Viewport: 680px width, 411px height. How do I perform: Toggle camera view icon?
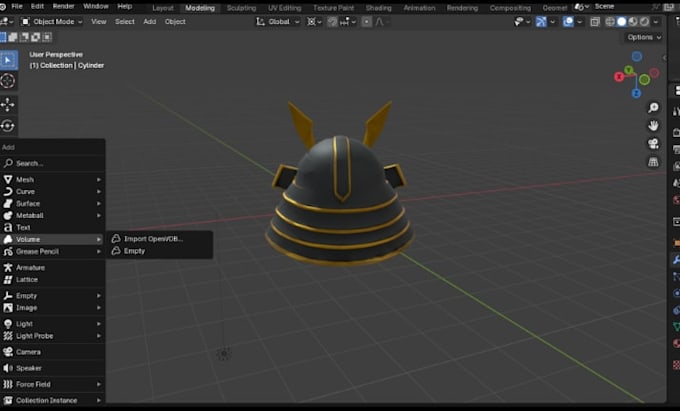[x=653, y=144]
